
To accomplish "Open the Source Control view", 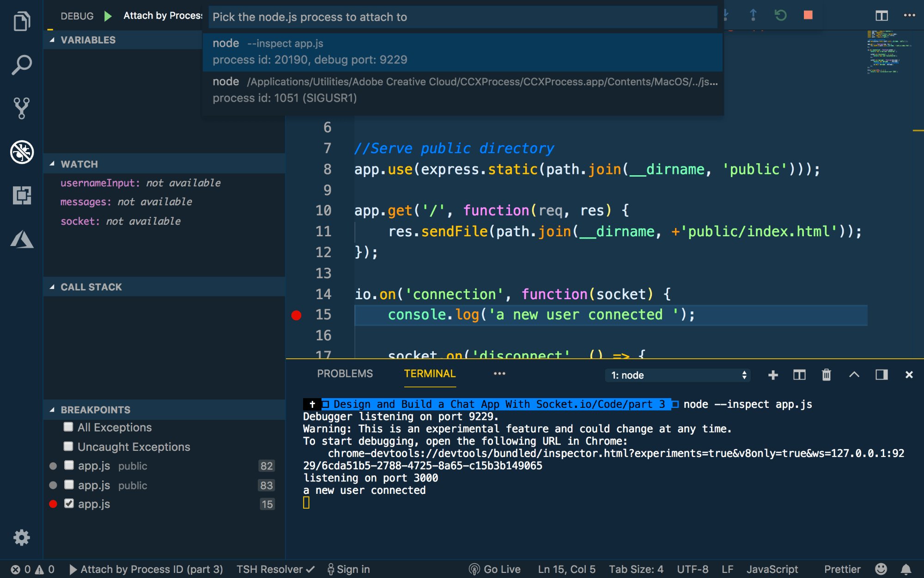I will tap(22, 108).
